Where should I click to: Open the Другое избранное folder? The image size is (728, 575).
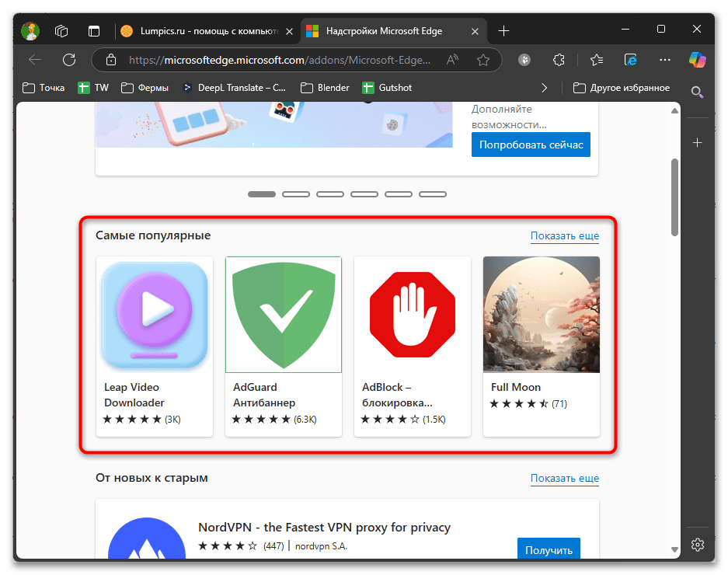pos(622,88)
